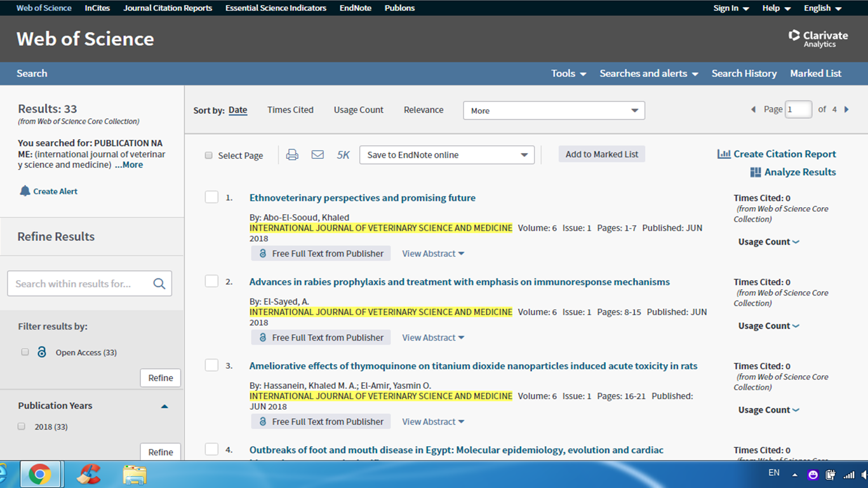Check the Select Page checkbox
This screenshot has width=868, height=488.
[x=208, y=156]
